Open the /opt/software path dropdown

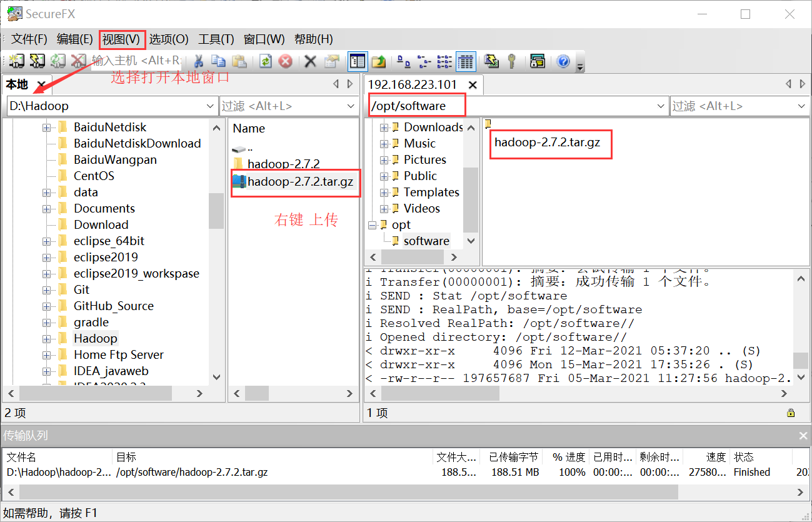point(661,106)
